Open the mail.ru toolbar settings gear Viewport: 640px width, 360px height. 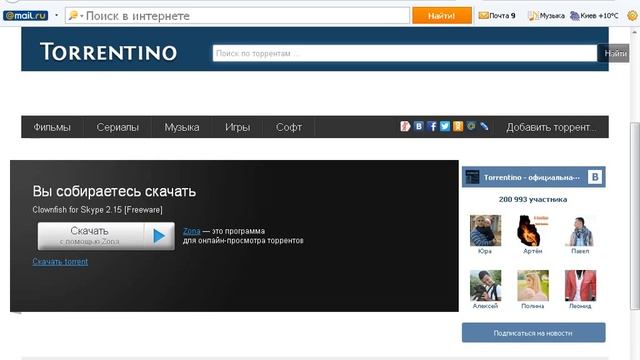click(632, 16)
